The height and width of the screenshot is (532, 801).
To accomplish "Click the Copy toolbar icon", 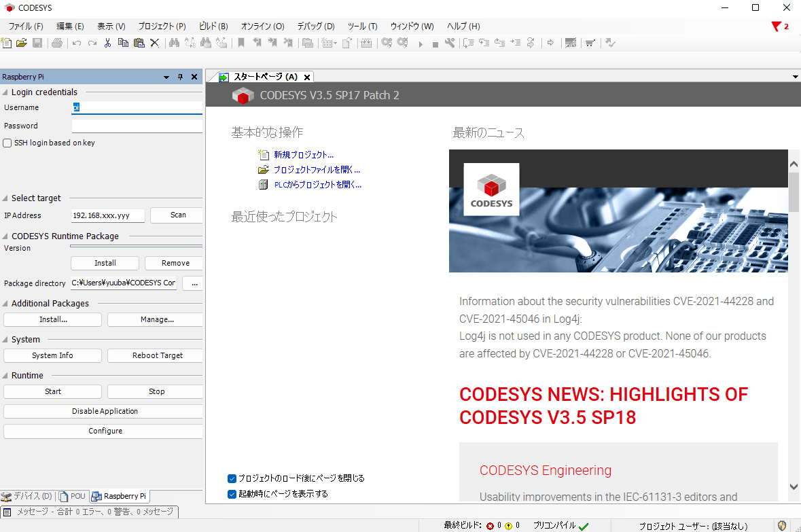I will click(x=123, y=43).
